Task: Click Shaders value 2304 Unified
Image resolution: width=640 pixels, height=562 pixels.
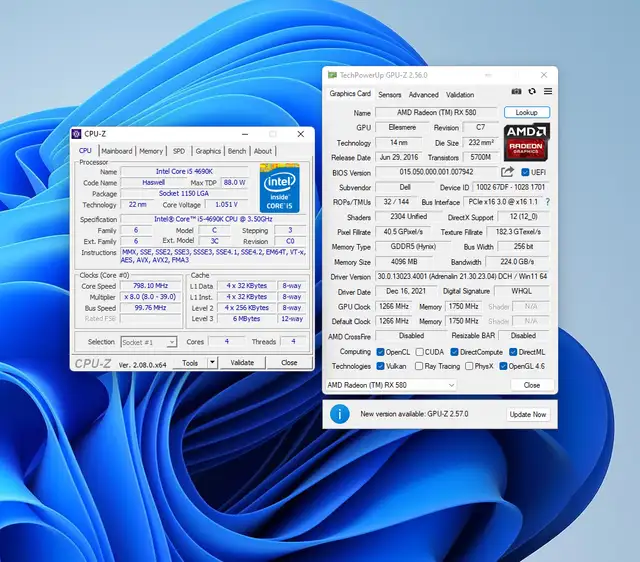Action: [409, 217]
